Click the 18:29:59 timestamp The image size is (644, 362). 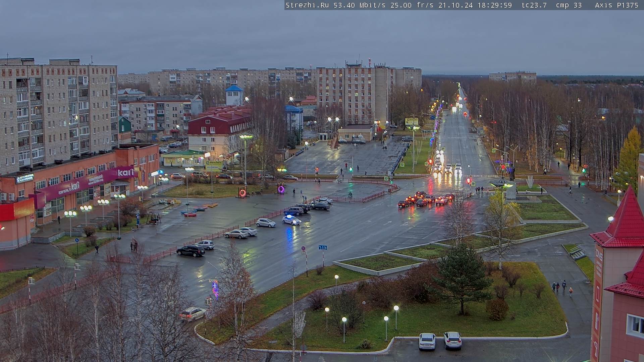click(x=494, y=5)
